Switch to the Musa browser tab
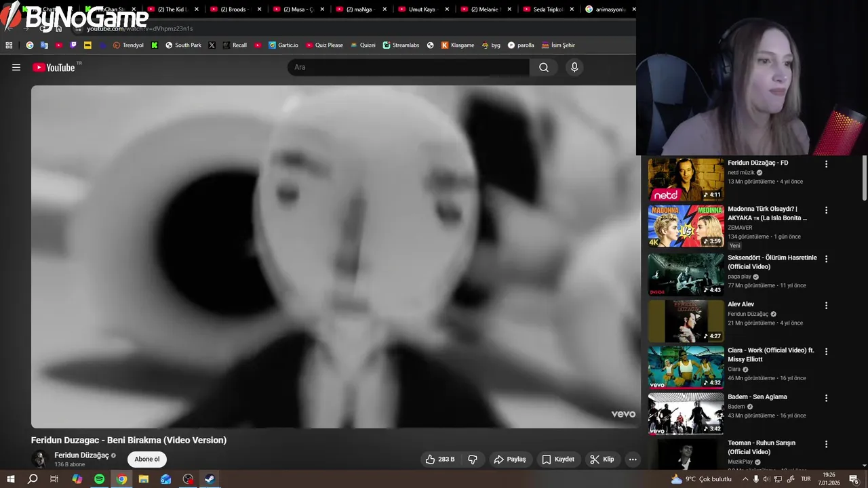868x488 pixels. 297,9
